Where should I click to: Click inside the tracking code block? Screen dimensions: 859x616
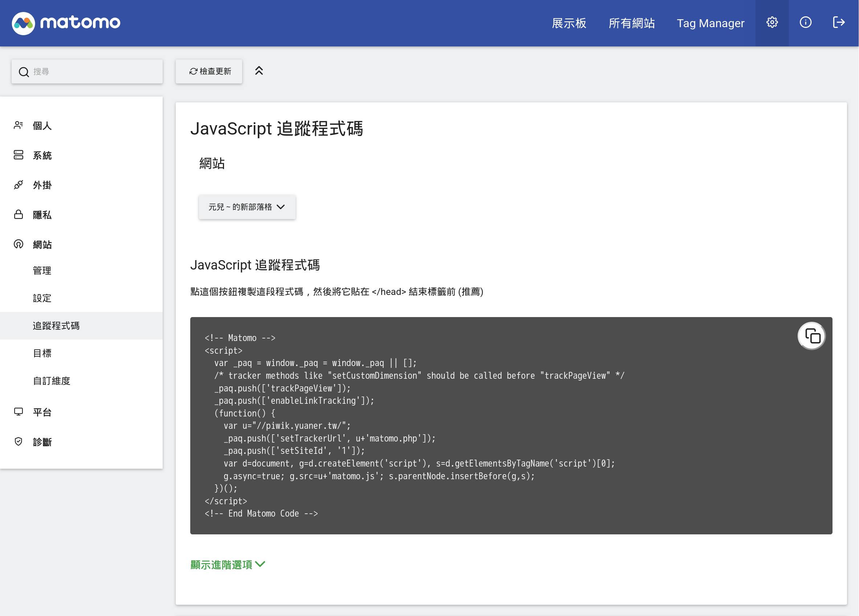coord(511,426)
